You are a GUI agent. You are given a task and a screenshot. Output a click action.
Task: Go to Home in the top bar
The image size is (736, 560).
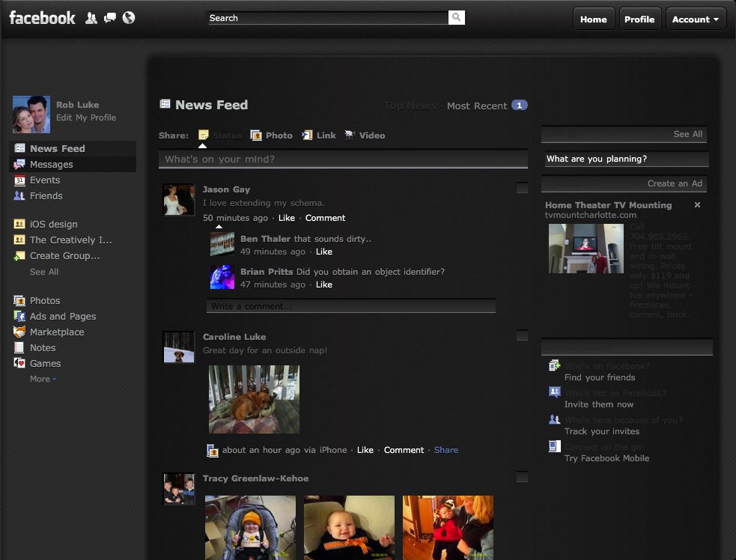pyautogui.click(x=593, y=19)
